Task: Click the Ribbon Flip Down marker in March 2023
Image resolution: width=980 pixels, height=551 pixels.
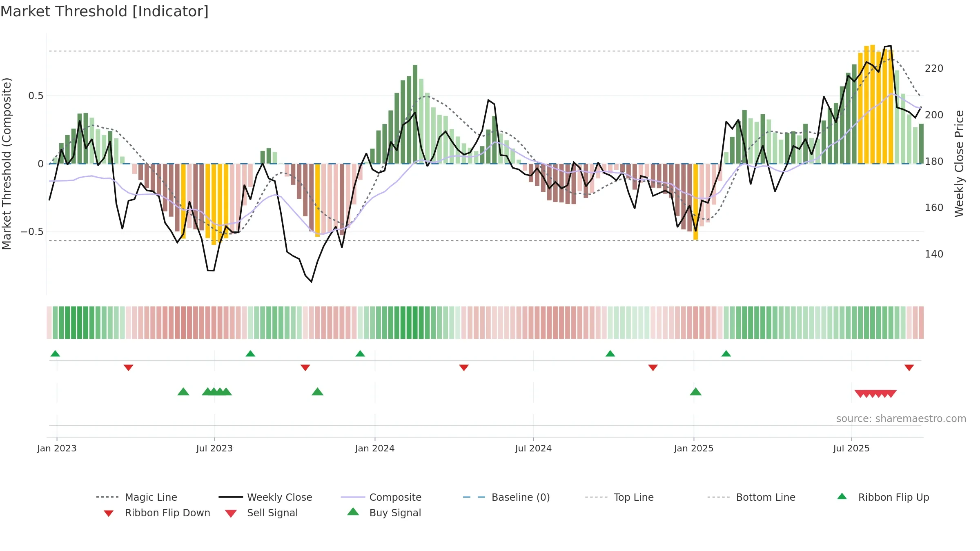Action: tap(128, 368)
